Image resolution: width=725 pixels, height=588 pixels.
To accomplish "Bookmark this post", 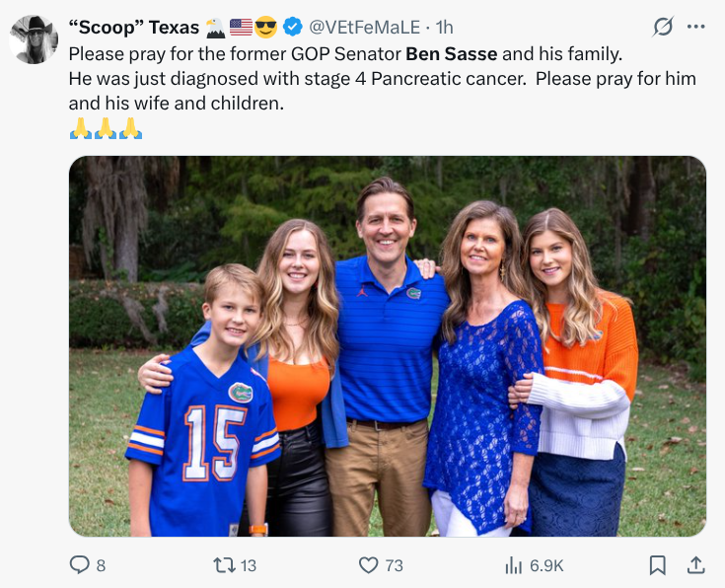I will pyautogui.click(x=657, y=564).
